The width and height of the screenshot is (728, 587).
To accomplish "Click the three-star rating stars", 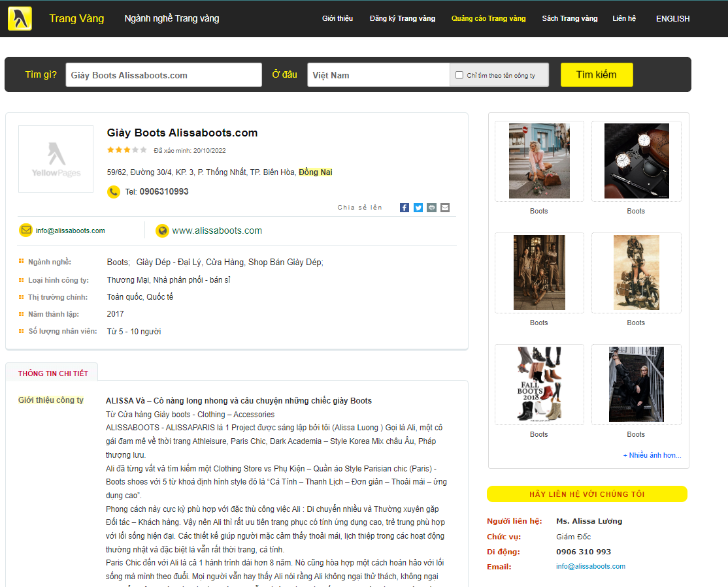I will point(127,150).
